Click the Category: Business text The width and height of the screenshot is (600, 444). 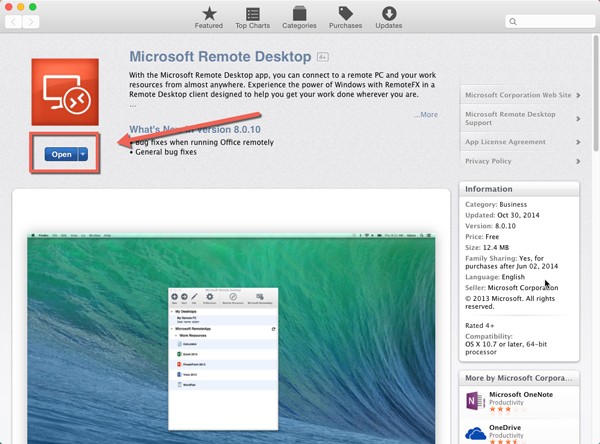(x=496, y=204)
